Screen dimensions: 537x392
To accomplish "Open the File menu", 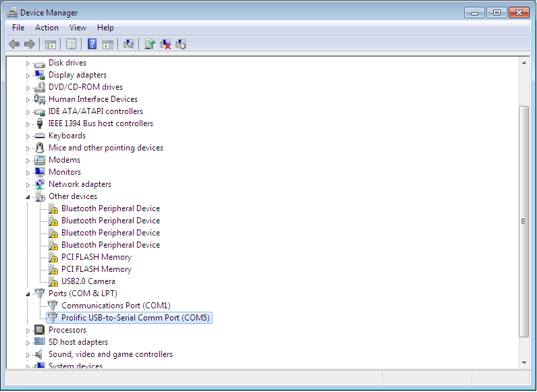I will (x=18, y=28).
